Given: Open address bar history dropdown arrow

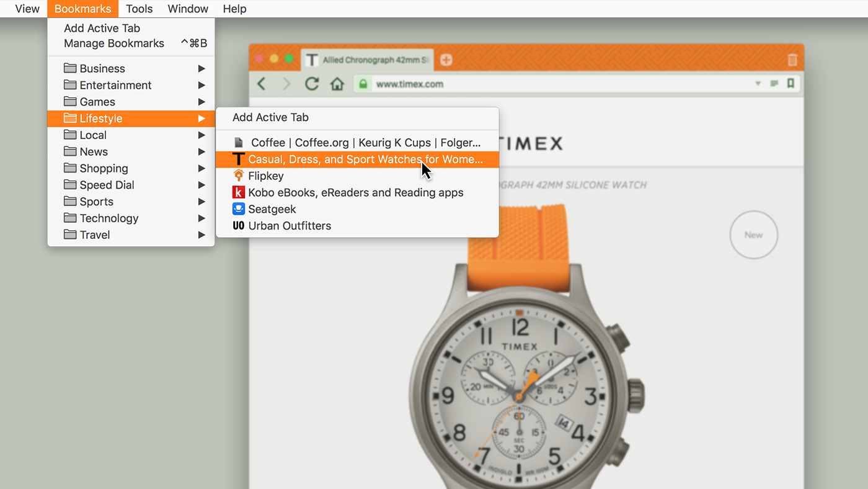Looking at the screenshot, I should coord(758,84).
